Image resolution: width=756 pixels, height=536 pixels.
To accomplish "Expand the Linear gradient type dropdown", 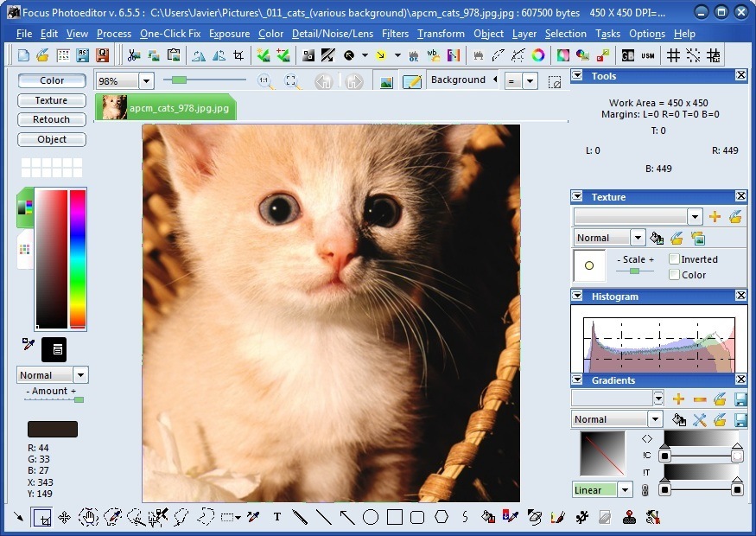I will [x=626, y=490].
